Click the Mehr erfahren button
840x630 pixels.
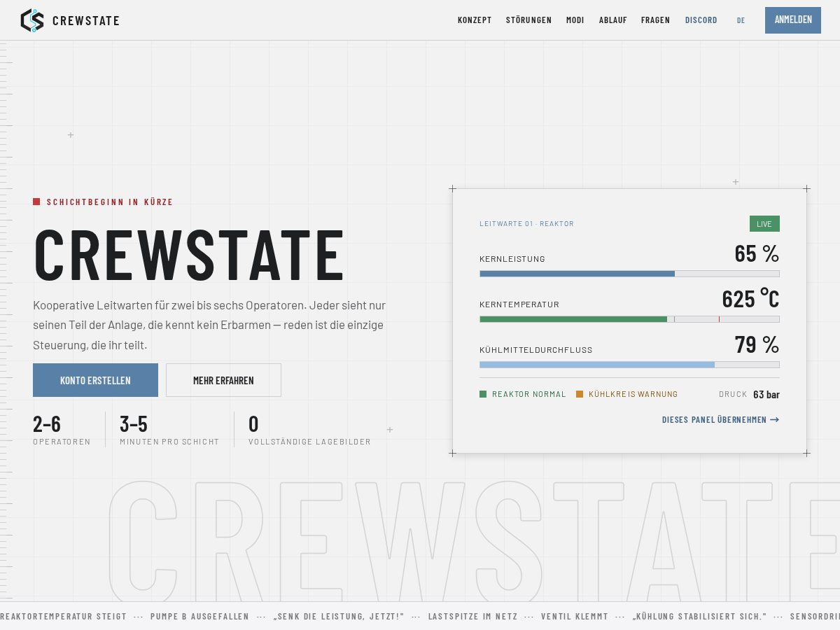[223, 380]
